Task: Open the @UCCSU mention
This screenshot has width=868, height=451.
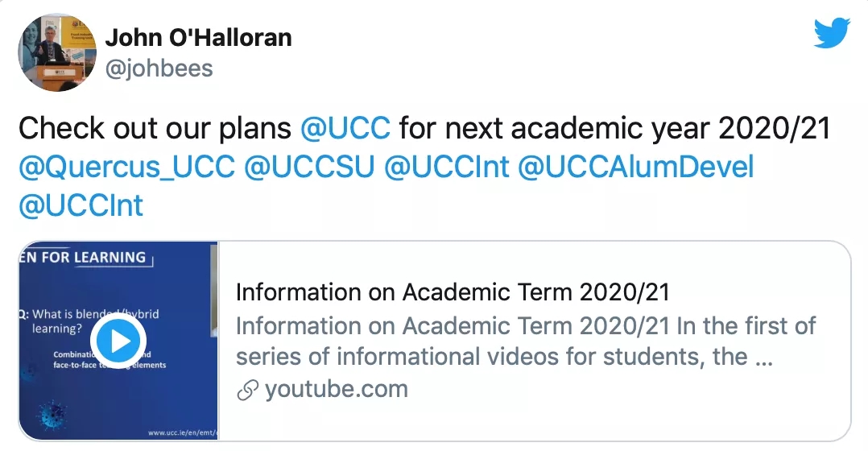Action: [308, 167]
